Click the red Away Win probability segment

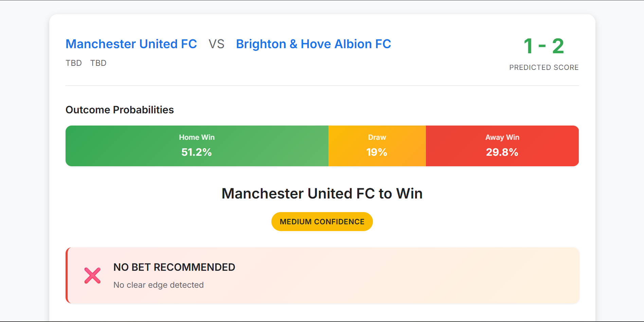click(x=502, y=146)
